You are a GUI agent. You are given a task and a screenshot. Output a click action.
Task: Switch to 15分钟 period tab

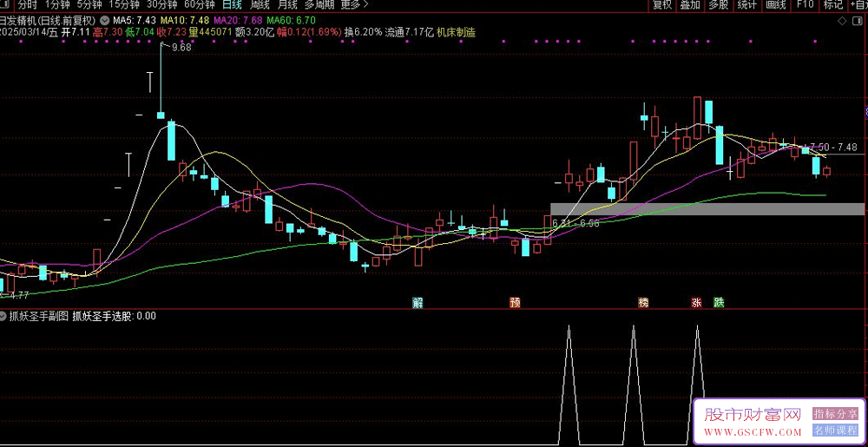point(123,5)
